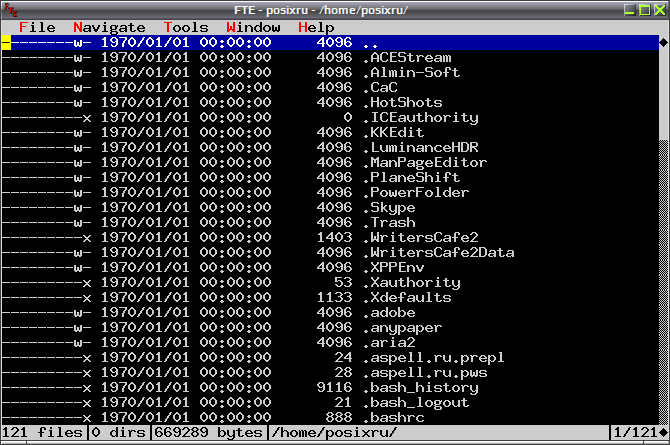This screenshot has width=670, height=445.
Task: Click the 9116 size of .bash_history
Action: click(334, 387)
